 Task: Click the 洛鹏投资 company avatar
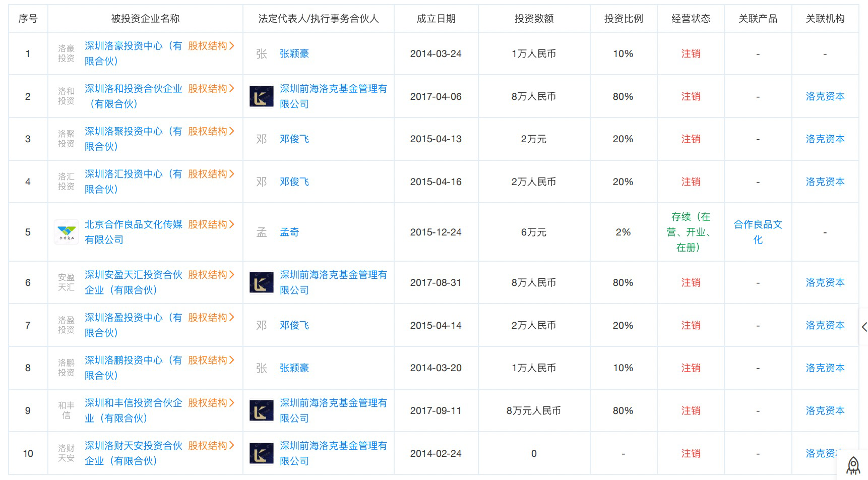coord(66,368)
